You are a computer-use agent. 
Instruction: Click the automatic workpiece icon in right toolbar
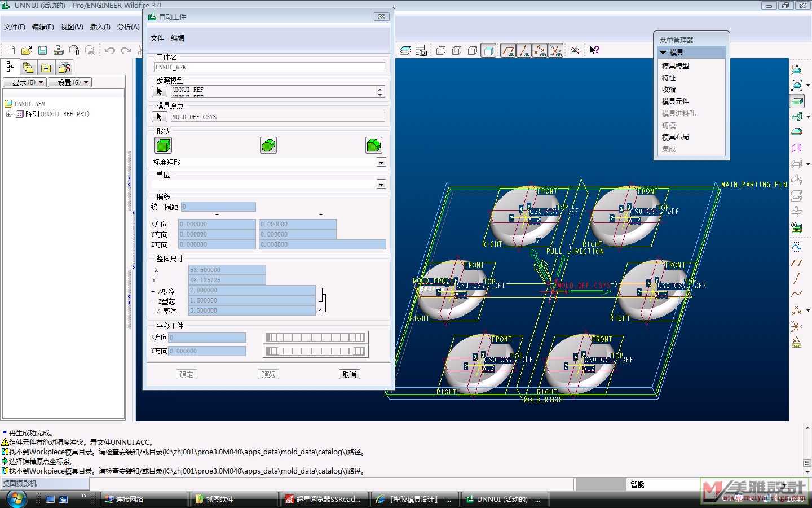coord(797,102)
